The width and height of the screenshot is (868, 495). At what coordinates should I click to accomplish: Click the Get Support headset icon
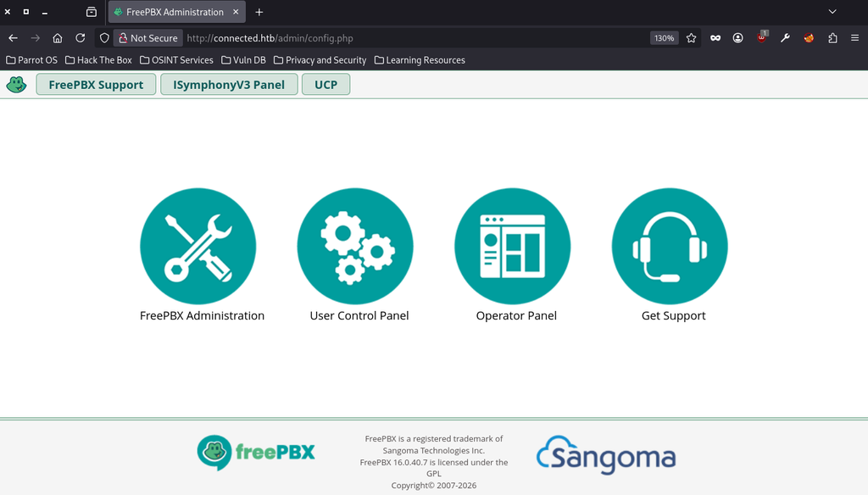coord(670,246)
